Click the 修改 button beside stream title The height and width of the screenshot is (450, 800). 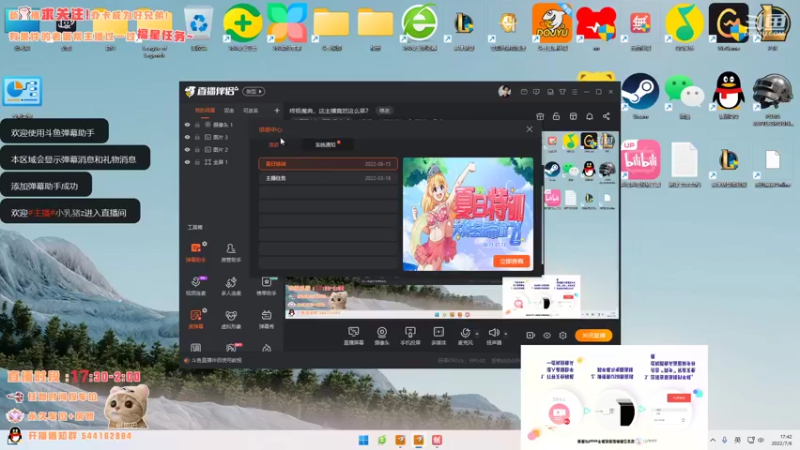[x=384, y=110]
